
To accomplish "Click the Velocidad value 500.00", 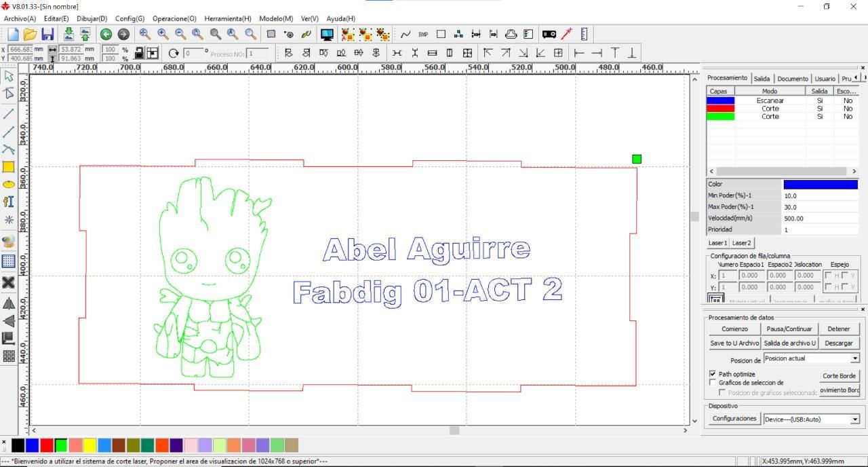I will [821, 219].
